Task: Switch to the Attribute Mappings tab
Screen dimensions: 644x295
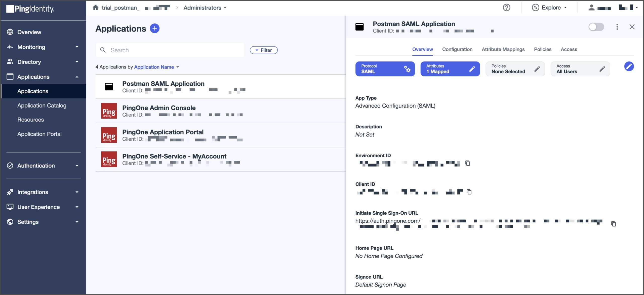Action: [x=503, y=49]
